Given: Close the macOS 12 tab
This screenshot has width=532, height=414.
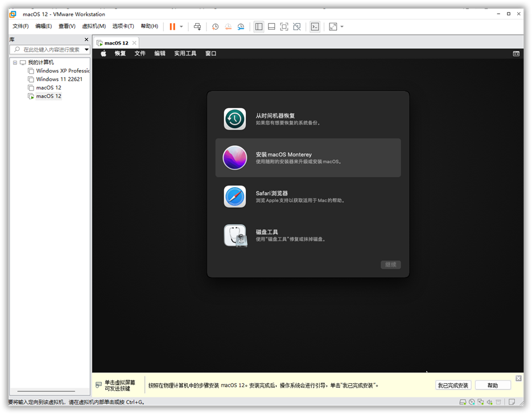Looking at the screenshot, I should tap(134, 43).
